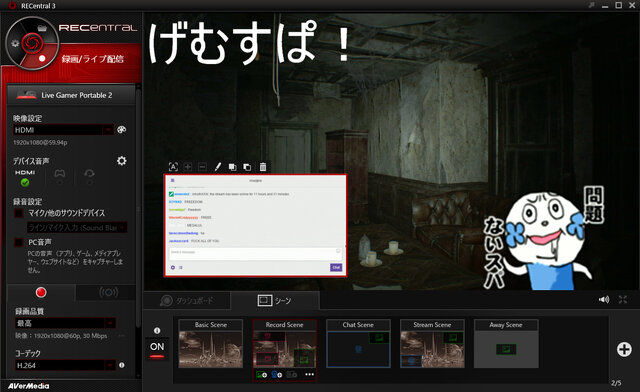Click the 録画/ライブ配信 mode label
The image size is (640, 392).
93,59
